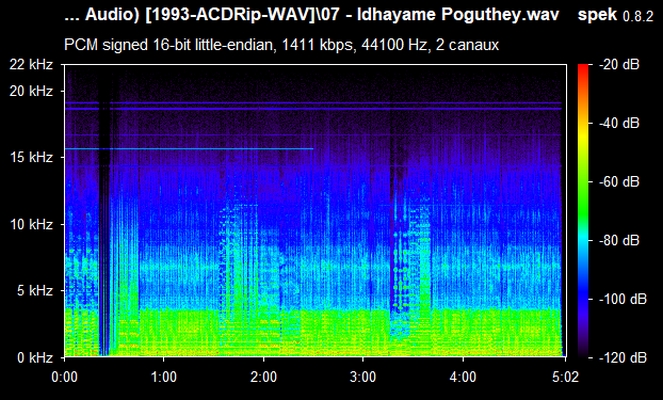The image size is (663, 400).
Task: Click the 5:02 end time label
Action: [x=565, y=376]
